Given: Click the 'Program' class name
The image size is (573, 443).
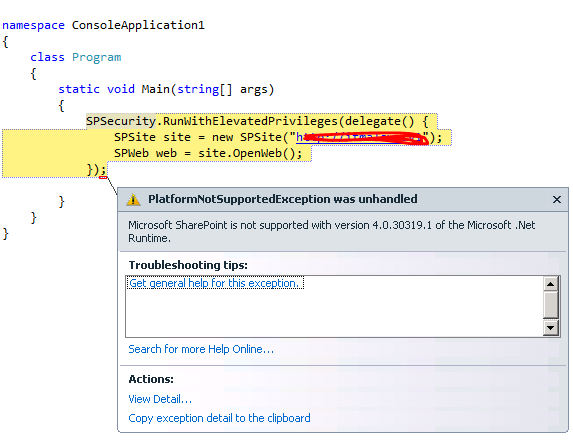Looking at the screenshot, I should click(x=96, y=57).
